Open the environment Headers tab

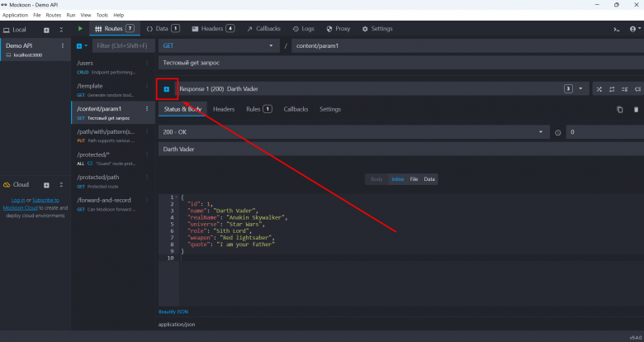[x=213, y=29]
